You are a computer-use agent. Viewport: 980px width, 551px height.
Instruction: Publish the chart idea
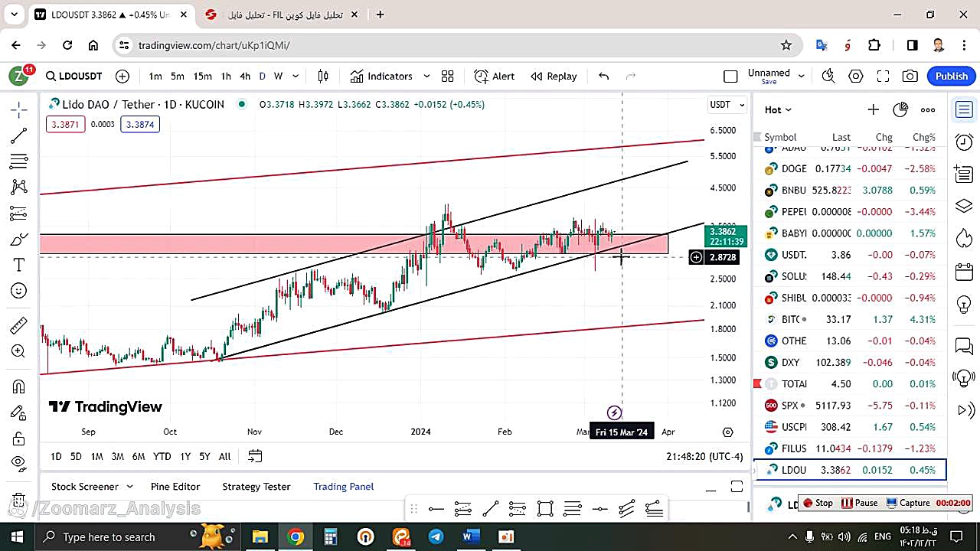[x=952, y=76]
